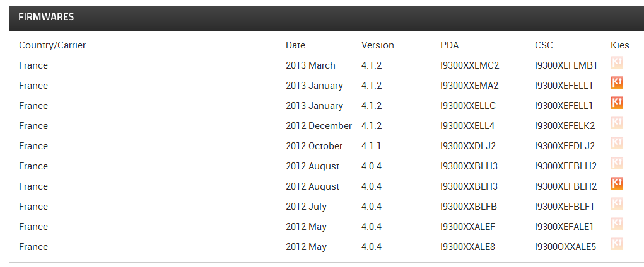Click the I9300XXDLJ2 PDA text

[468, 146]
